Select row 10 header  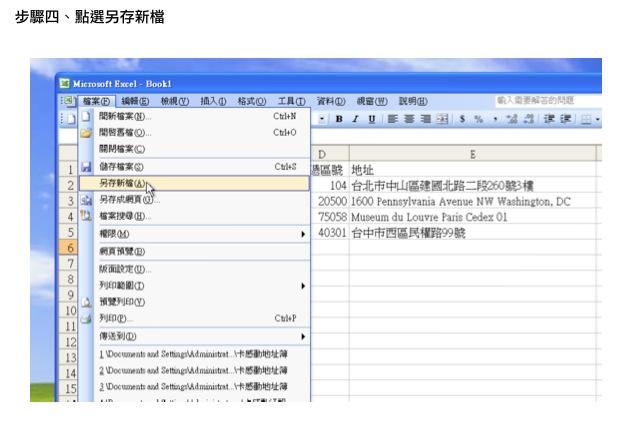tap(68, 311)
